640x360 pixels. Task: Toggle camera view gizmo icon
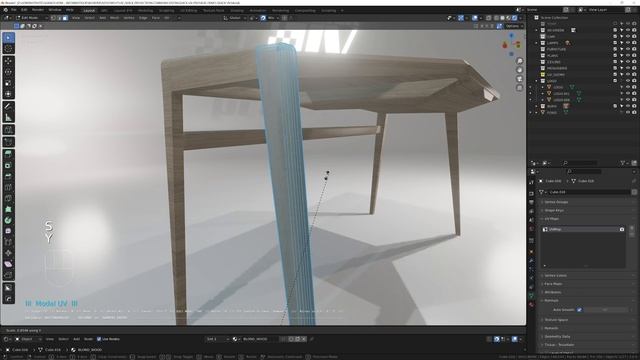click(x=520, y=79)
